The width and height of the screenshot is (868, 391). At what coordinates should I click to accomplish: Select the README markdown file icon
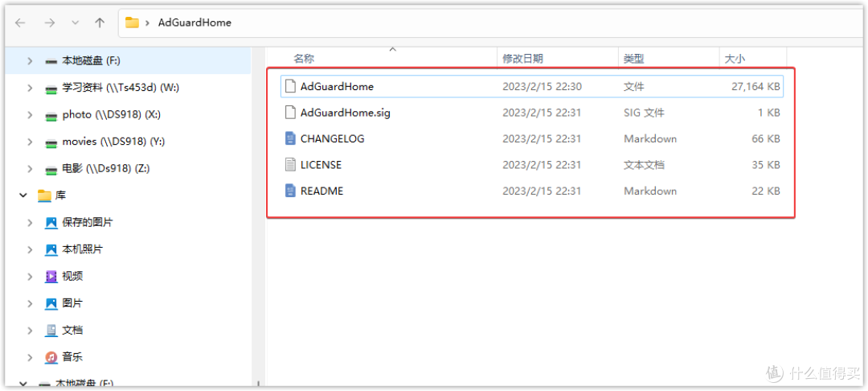291,191
